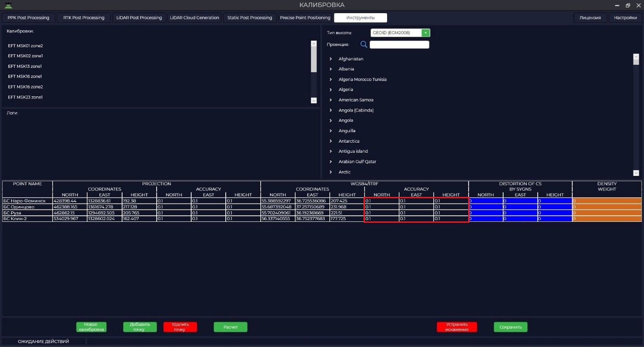
Task: Click the БС Руза north coordinate 462862.15
Action: tap(70, 213)
